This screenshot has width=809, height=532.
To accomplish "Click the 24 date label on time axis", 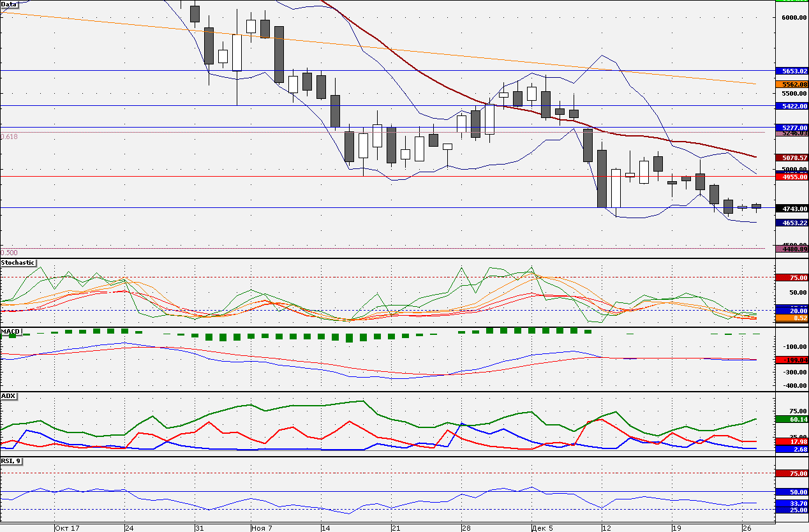I will click(x=129, y=528).
